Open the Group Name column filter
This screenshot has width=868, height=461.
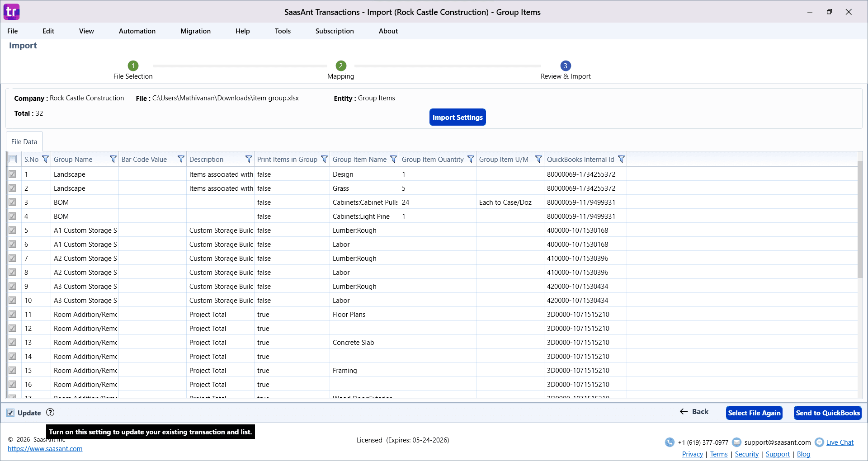113,159
